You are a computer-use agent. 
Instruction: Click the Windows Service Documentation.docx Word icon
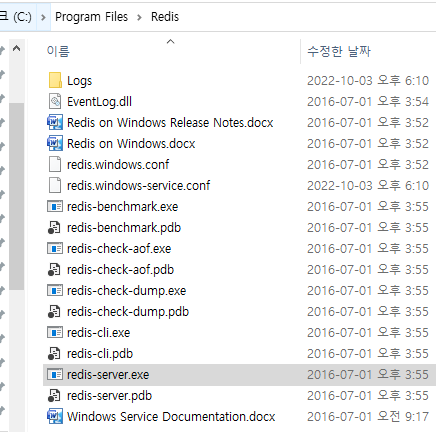pos(55,416)
